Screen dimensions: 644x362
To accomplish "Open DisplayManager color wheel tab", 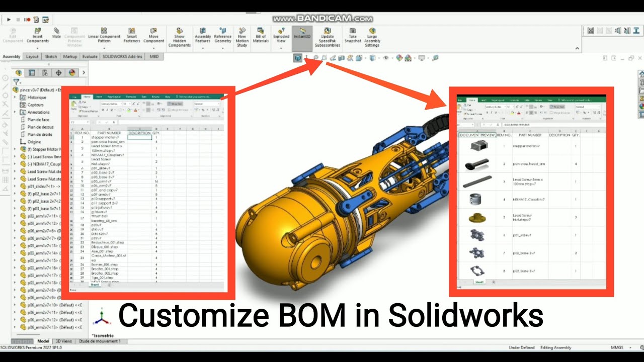I will 71,72.
